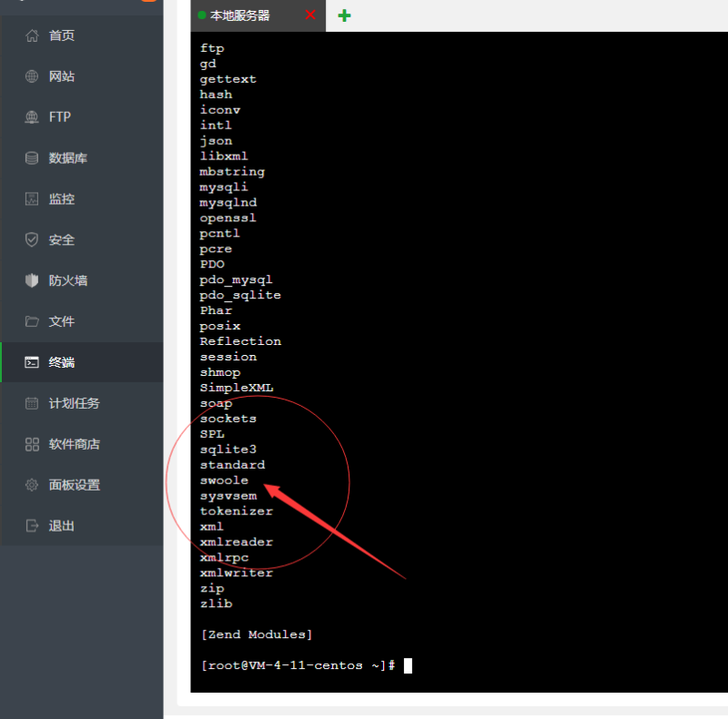Click the shield icon beside 安全

click(x=32, y=239)
